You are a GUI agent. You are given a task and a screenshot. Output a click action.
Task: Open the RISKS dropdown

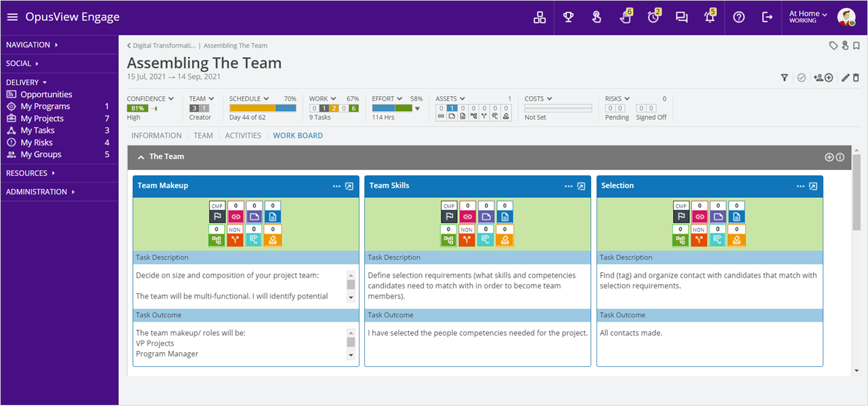[617, 99]
